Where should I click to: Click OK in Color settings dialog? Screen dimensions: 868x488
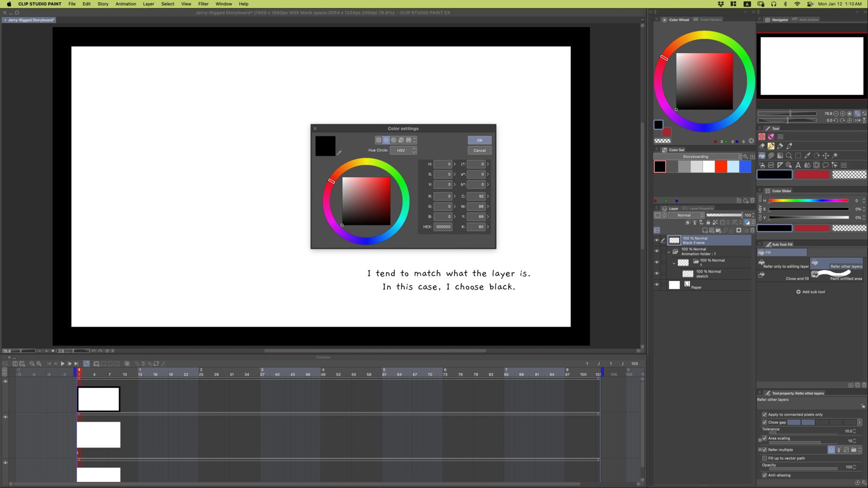pyautogui.click(x=479, y=140)
